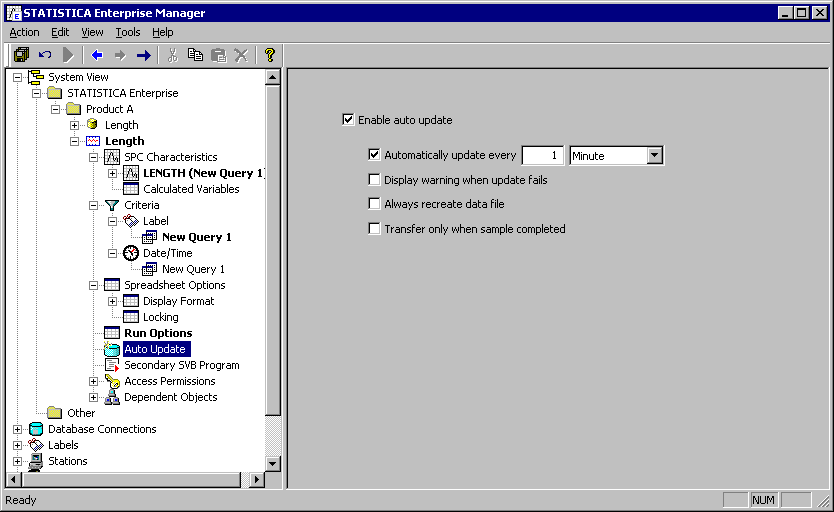Click the Database Connections cylinder icon

37,429
